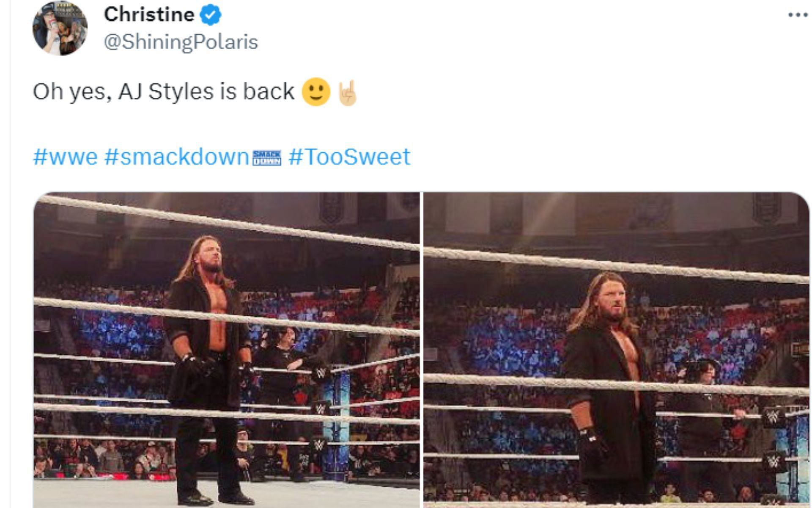Click the rock-on hand emoji
The image size is (812, 508).
pyautogui.click(x=348, y=93)
